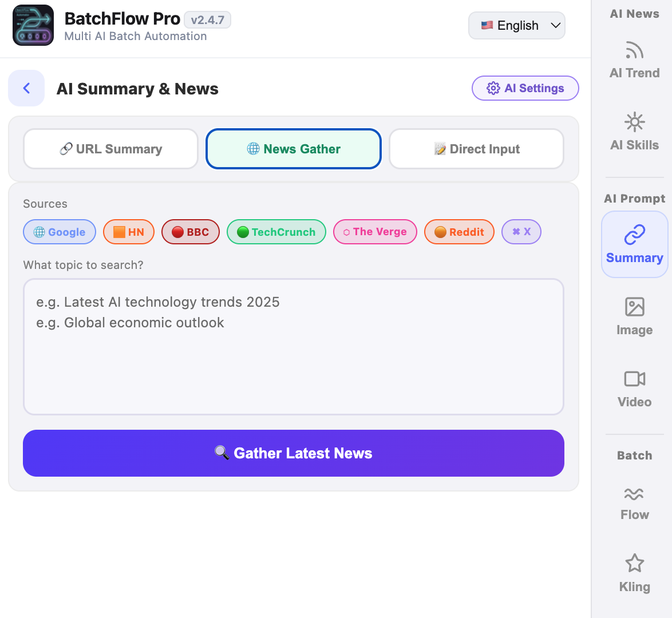
Task: Open AI Skills in sidebar
Action: tap(634, 132)
